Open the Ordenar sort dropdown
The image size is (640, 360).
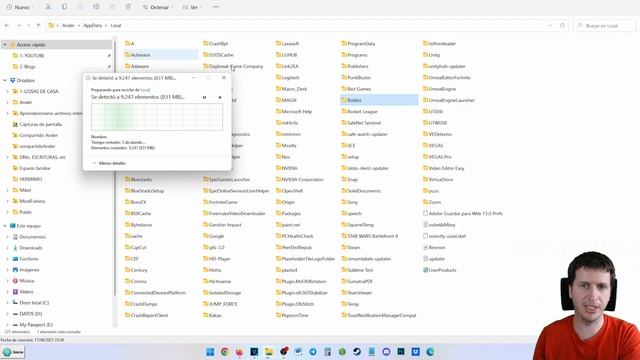pyautogui.click(x=157, y=7)
